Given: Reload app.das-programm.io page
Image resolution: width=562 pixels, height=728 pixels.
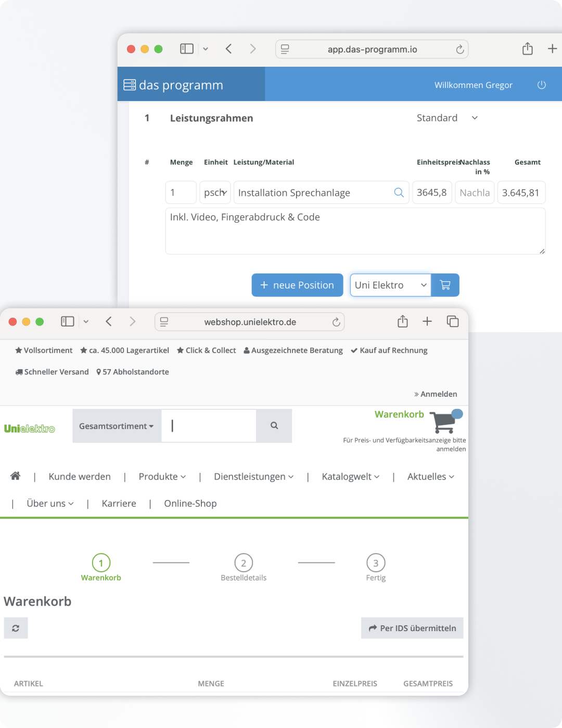Looking at the screenshot, I should (x=459, y=49).
